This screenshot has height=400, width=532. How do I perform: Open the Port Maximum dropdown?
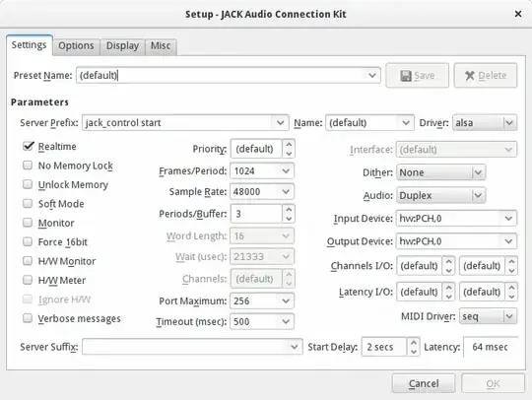click(286, 300)
